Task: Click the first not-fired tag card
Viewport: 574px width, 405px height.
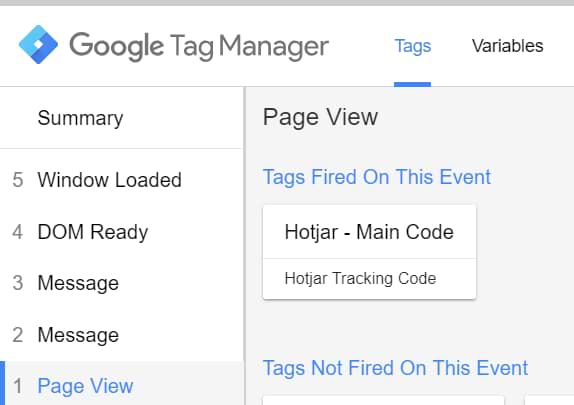Action: pyautogui.click(x=384, y=400)
